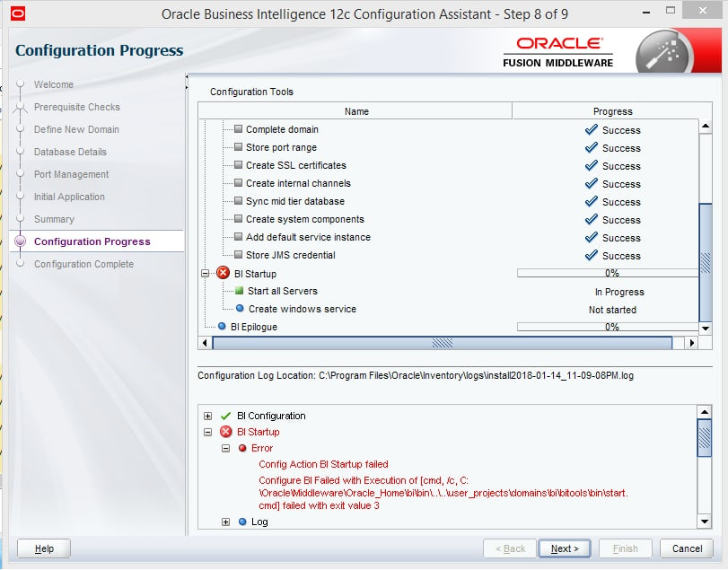The height and width of the screenshot is (570, 728).
Task: Click the red error icon beside BI Startup progress row
Action: [224, 273]
